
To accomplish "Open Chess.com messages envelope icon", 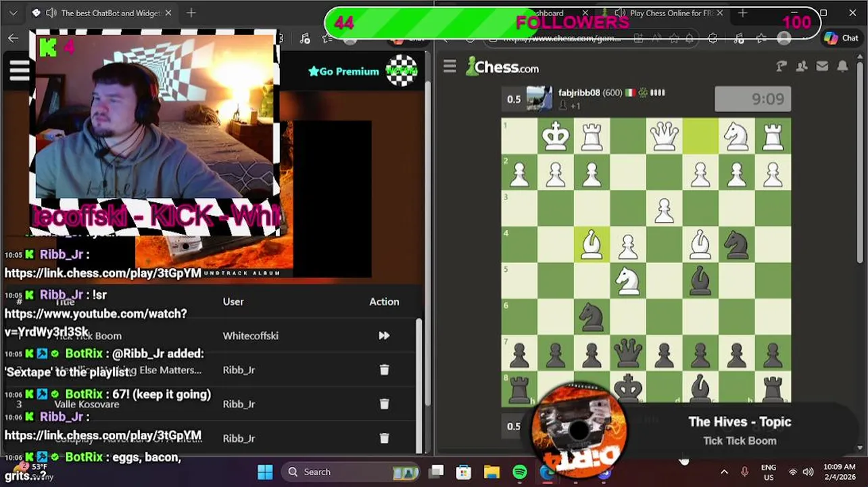I will tap(822, 66).
